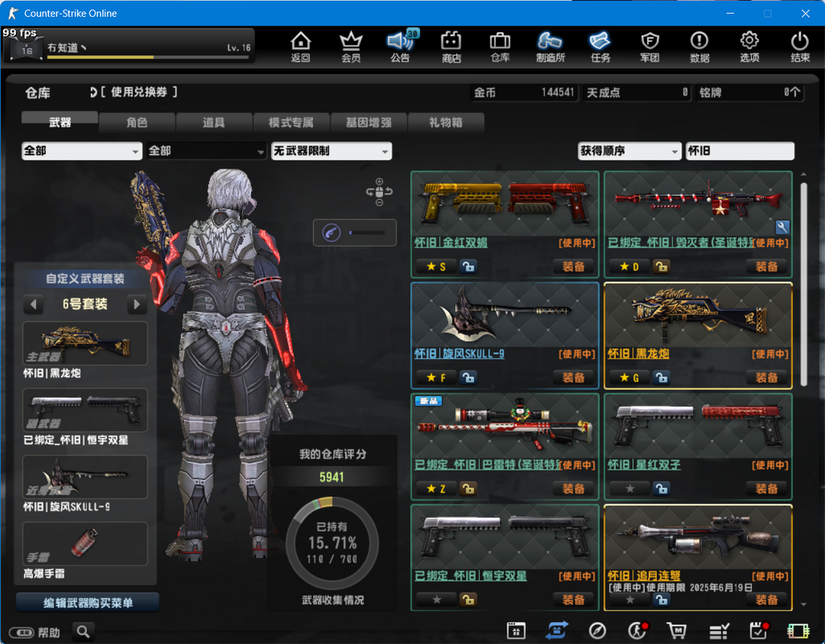Click the slider beside the revolver icon
The width and height of the screenshot is (825, 644).
pyautogui.click(x=367, y=232)
